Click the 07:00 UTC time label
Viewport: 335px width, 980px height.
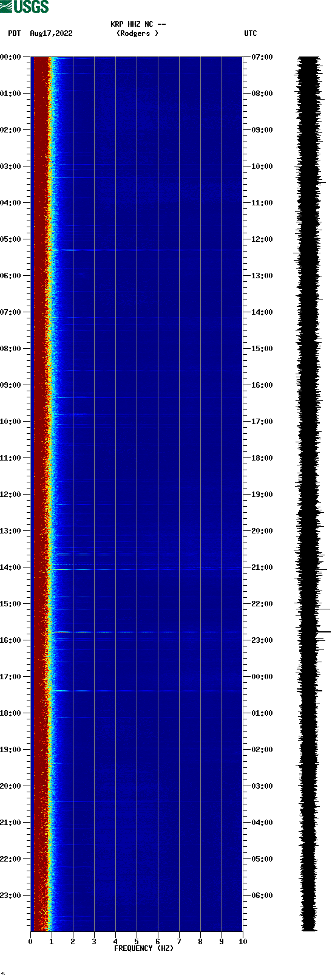click(x=262, y=57)
